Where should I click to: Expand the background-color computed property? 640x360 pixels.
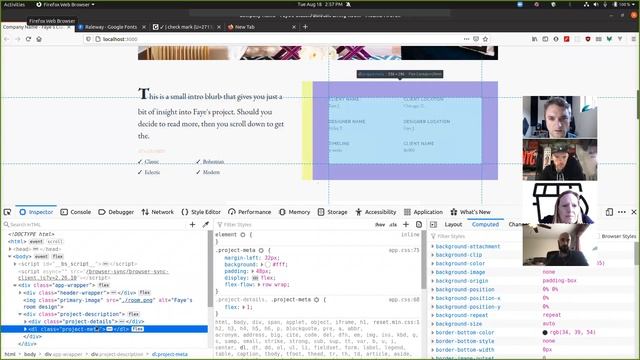[433, 264]
